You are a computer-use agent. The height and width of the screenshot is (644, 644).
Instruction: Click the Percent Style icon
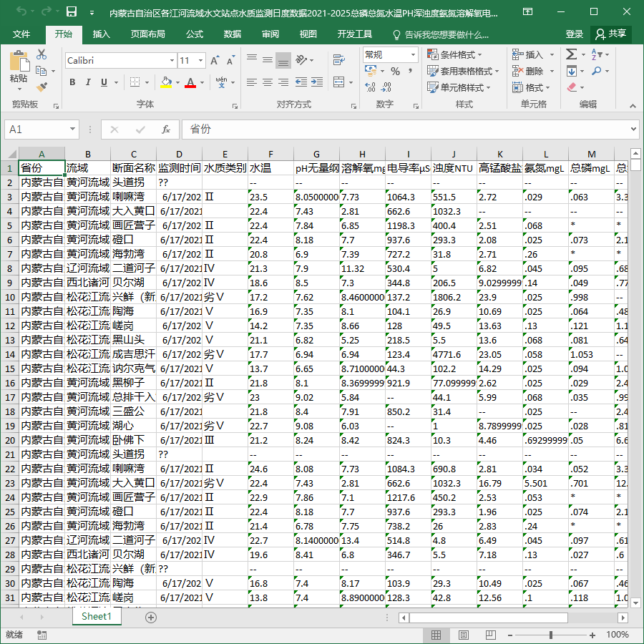coord(395,71)
